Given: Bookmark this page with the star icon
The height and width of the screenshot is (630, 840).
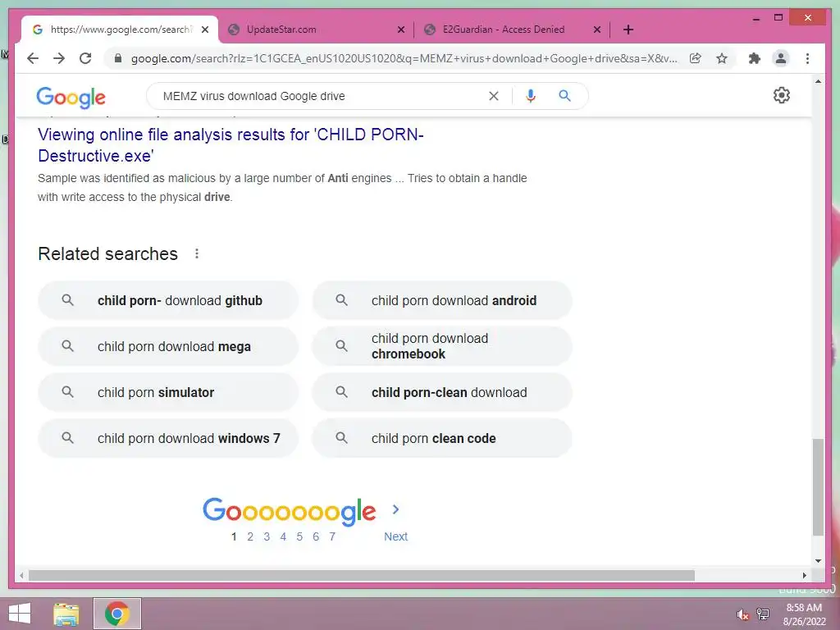Looking at the screenshot, I should 722,58.
